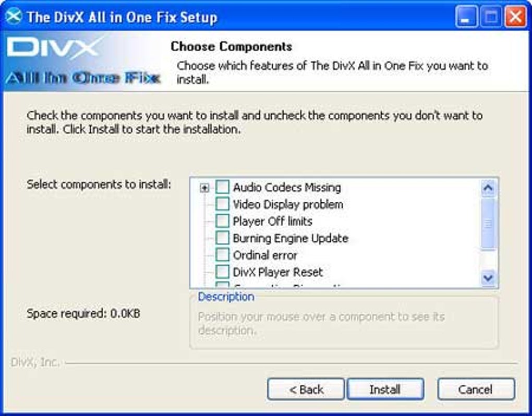Enable the DivX Player Reset checkbox
The image size is (532, 416).
(222, 272)
